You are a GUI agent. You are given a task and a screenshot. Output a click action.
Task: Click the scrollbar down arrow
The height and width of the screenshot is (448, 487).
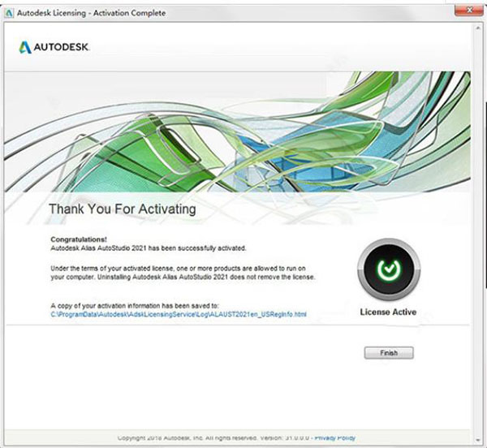tap(478, 440)
